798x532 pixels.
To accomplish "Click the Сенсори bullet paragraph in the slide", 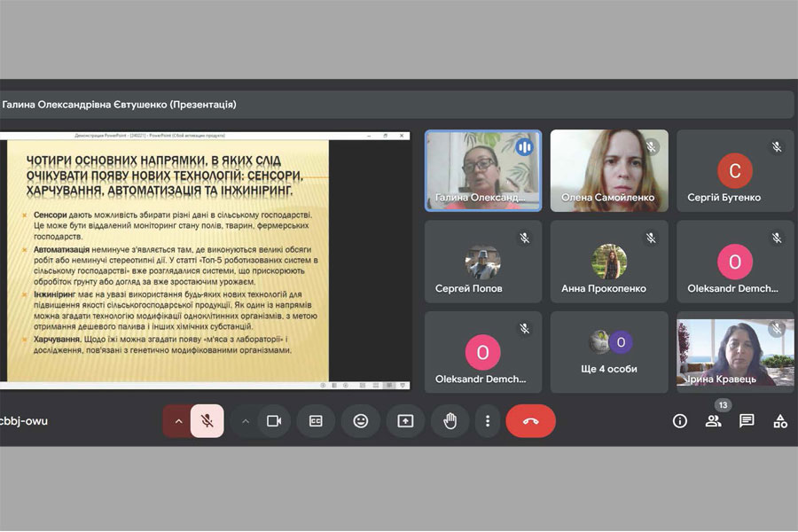I will click(x=173, y=225).
